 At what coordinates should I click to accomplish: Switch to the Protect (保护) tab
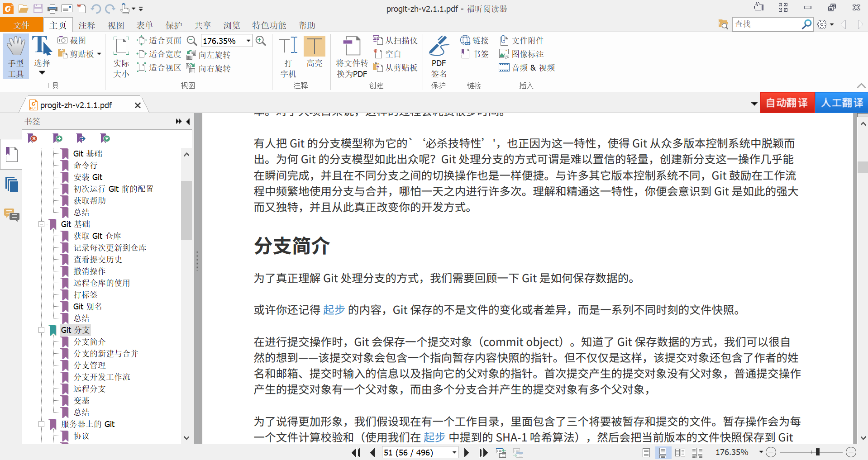click(x=174, y=25)
